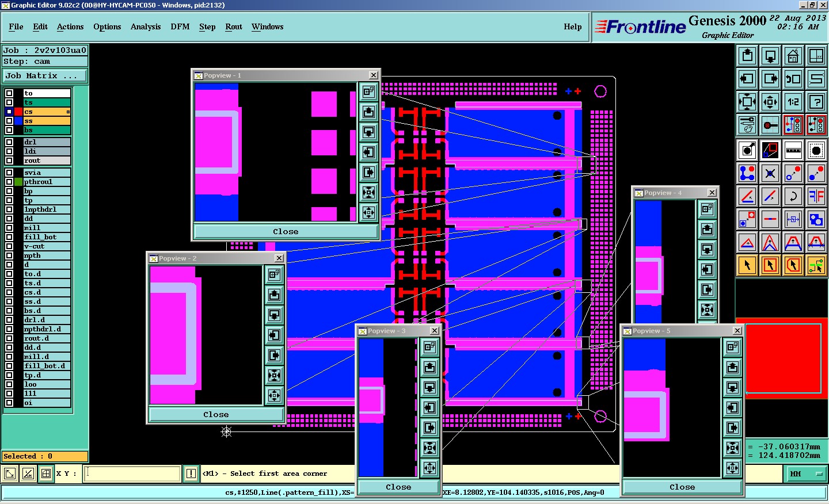829x504 pixels.
Task: Click the previous zoom icon
Action: (793, 79)
